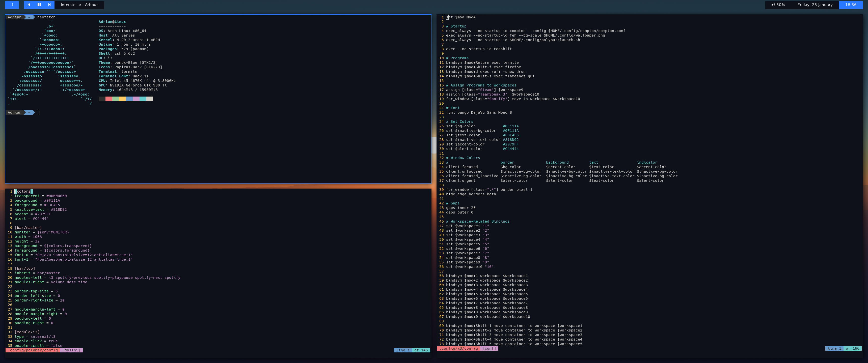This screenshot has width=868, height=363.
Task: Switch to workspace 1 in polybar
Action: point(12,5)
